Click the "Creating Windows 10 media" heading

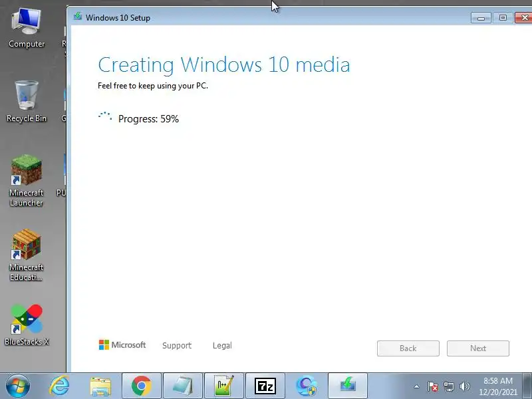(x=224, y=65)
